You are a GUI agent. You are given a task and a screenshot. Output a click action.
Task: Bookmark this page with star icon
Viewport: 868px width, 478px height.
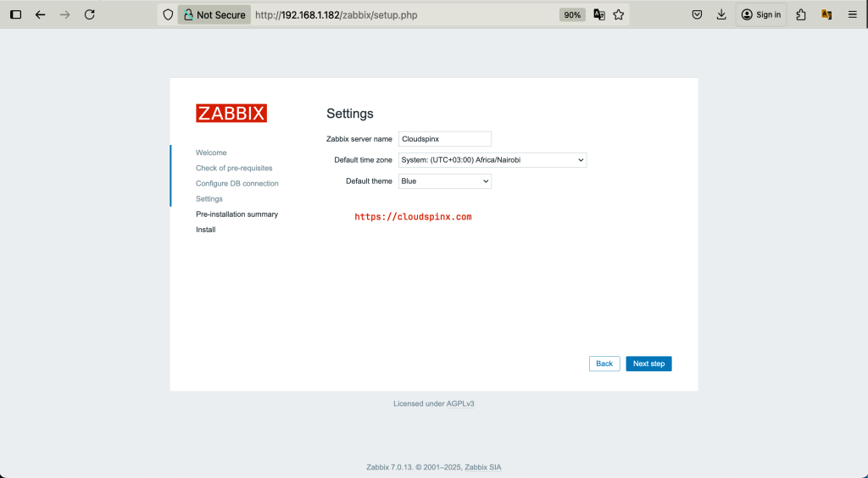coord(618,15)
